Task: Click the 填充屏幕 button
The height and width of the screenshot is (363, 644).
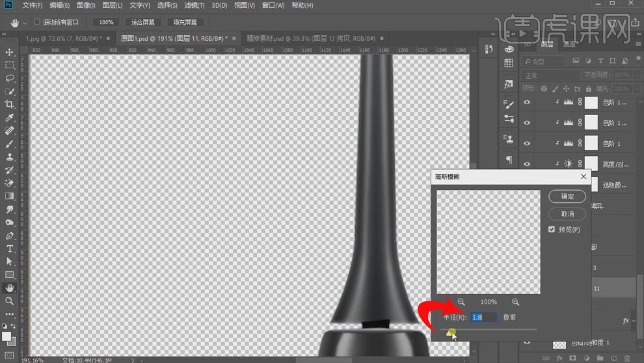Action: 185,22
